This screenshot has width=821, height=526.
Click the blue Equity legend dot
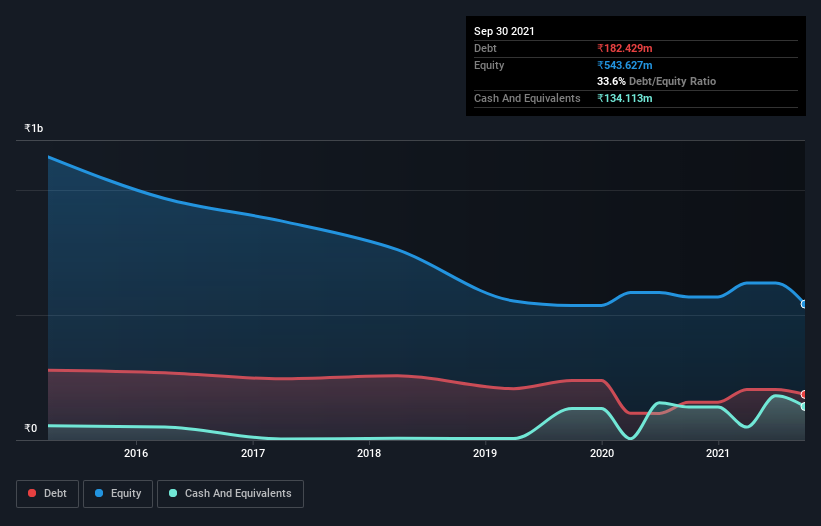99,493
